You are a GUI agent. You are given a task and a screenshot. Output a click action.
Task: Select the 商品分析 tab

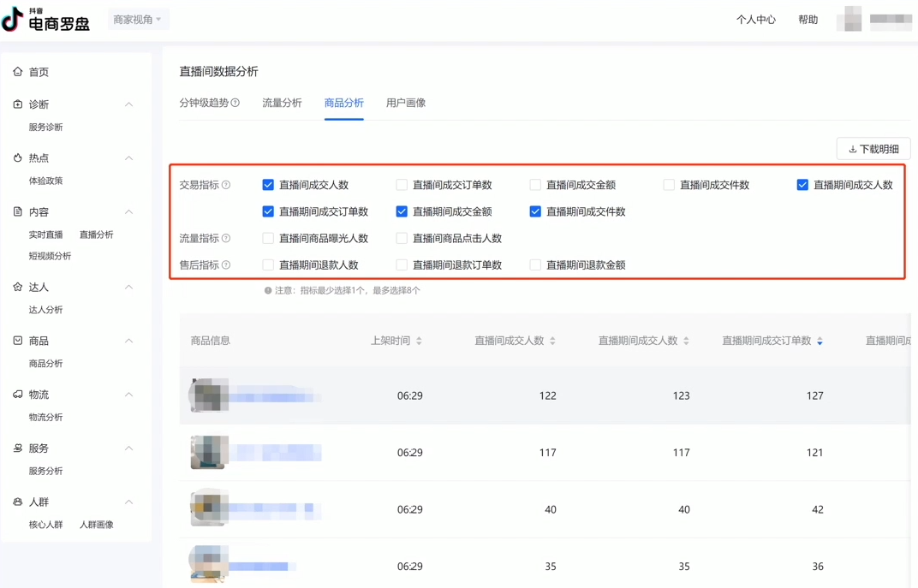(x=343, y=103)
